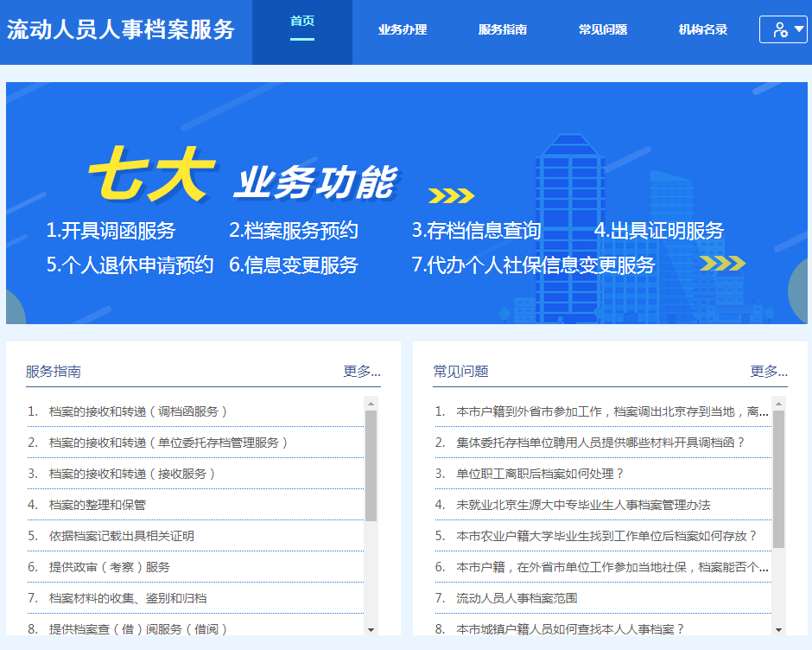The image size is (812, 650).
Task: Click the 更多 link in 服务指南 panel
Action: point(362,372)
